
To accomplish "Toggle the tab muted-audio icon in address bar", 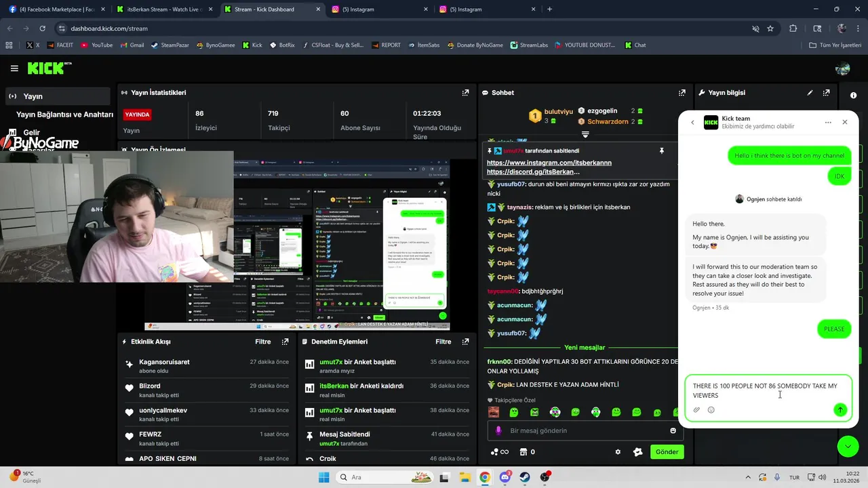I will (755, 28).
